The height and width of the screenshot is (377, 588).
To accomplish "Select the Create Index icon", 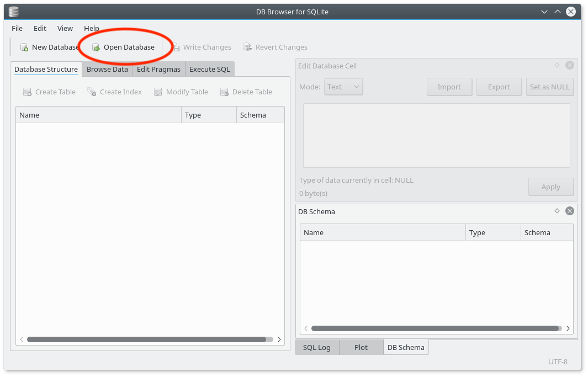I will [114, 92].
